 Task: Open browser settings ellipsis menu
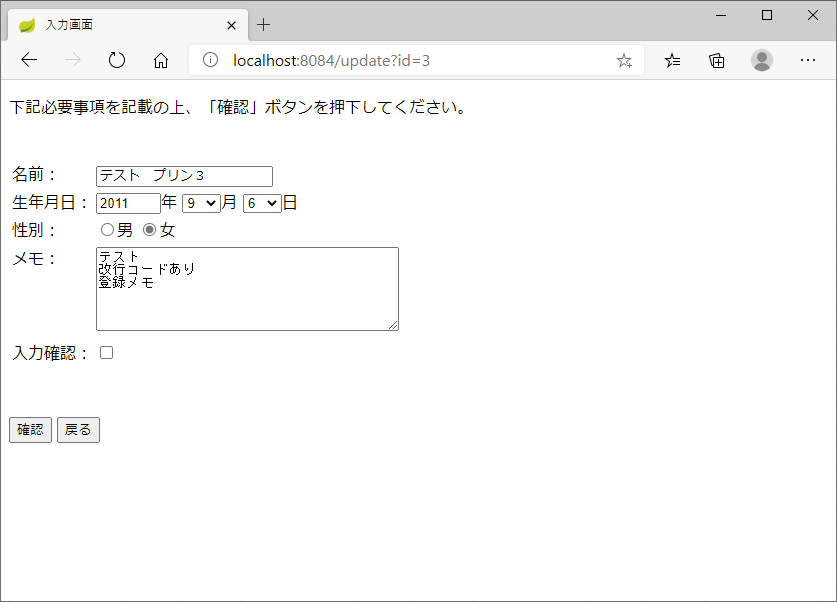808,60
